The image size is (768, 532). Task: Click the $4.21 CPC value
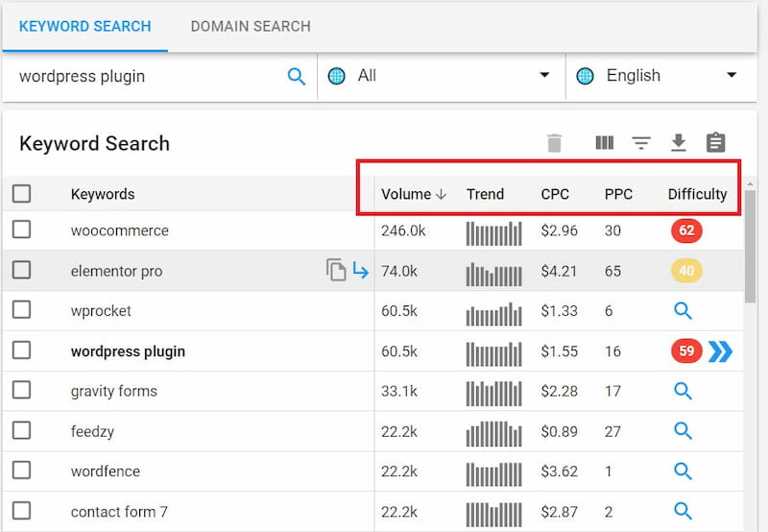point(560,271)
